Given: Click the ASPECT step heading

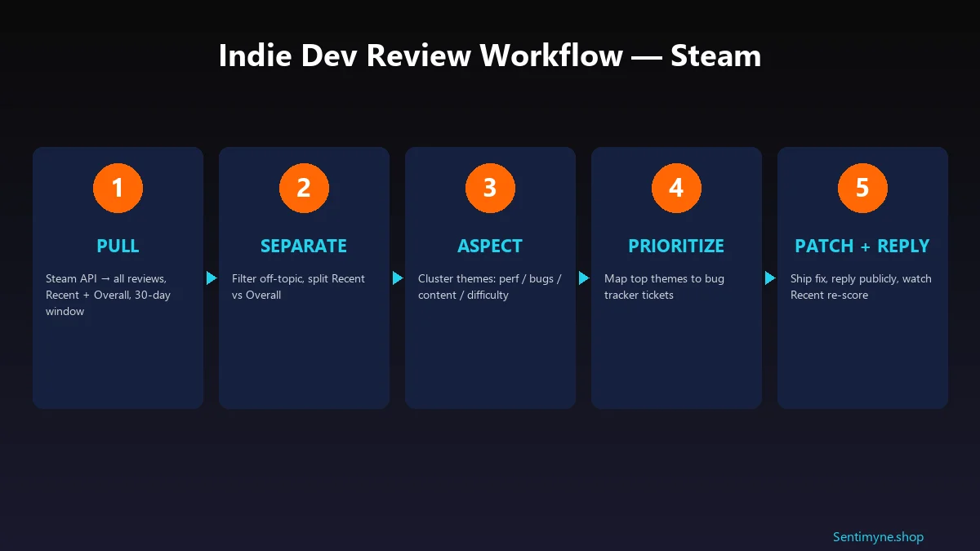Looking at the screenshot, I should tap(490, 246).
